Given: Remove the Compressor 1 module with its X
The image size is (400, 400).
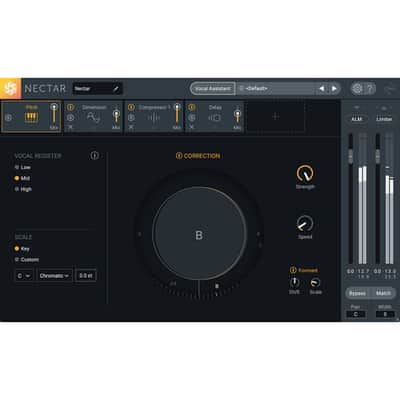Looking at the screenshot, I should [x=131, y=127].
